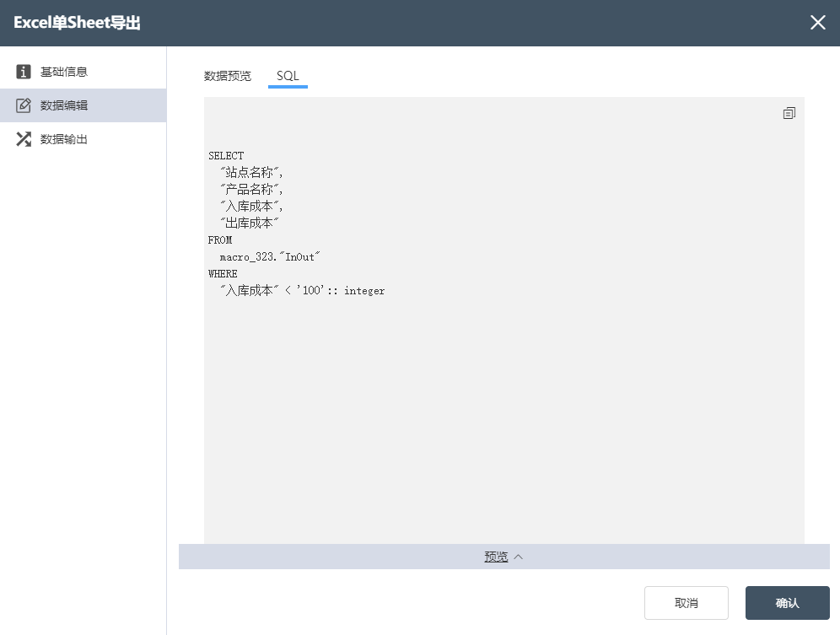This screenshot has height=635, width=840.
Task: Click the copy SQL icon
Action: (789, 113)
